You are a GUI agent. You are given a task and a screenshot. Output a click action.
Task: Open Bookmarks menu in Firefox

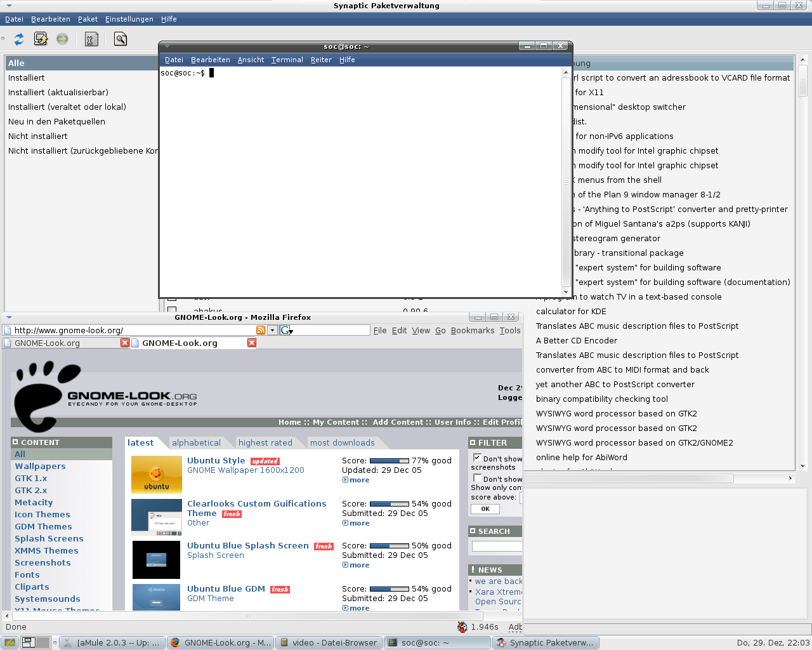pyautogui.click(x=473, y=330)
